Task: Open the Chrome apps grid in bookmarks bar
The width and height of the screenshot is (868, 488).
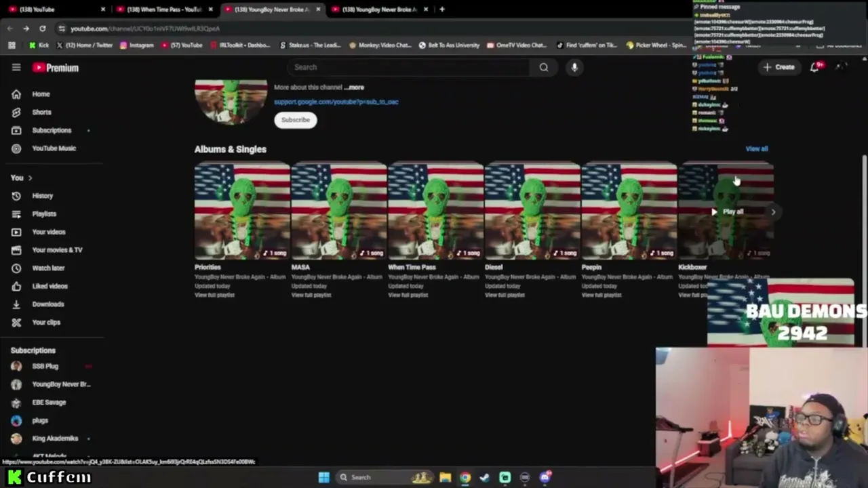Action: pyautogui.click(x=12, y=45)
